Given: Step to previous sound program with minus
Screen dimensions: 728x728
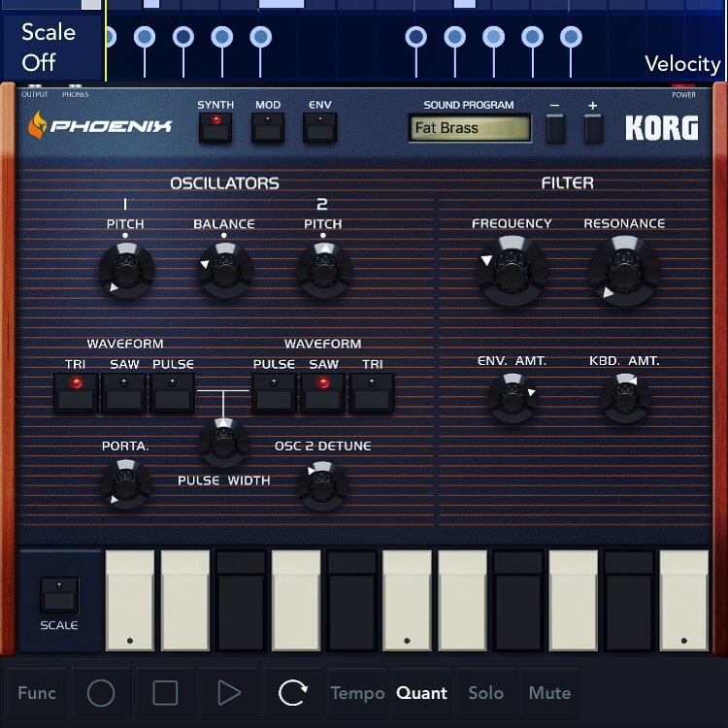Looking at the screenshot, I should click(555, 128).
